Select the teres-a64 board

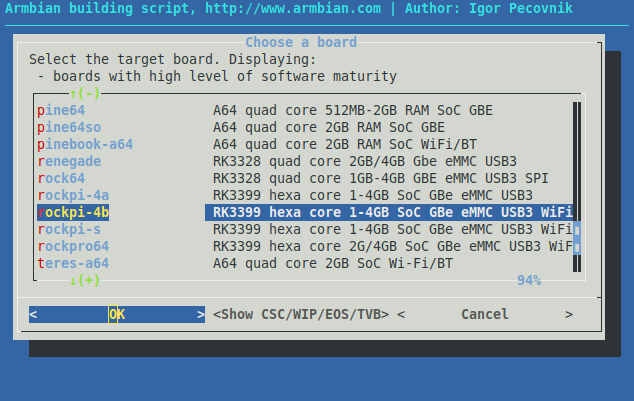tap(73, 263)
